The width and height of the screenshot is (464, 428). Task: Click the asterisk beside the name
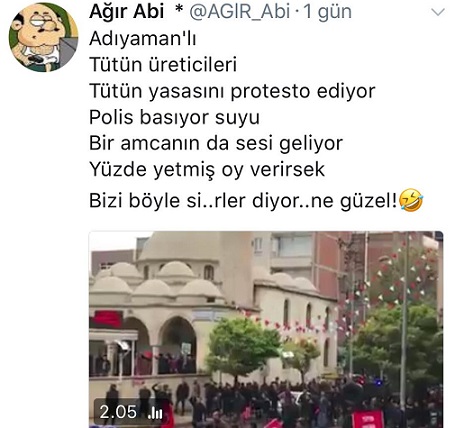coord(179,10)
